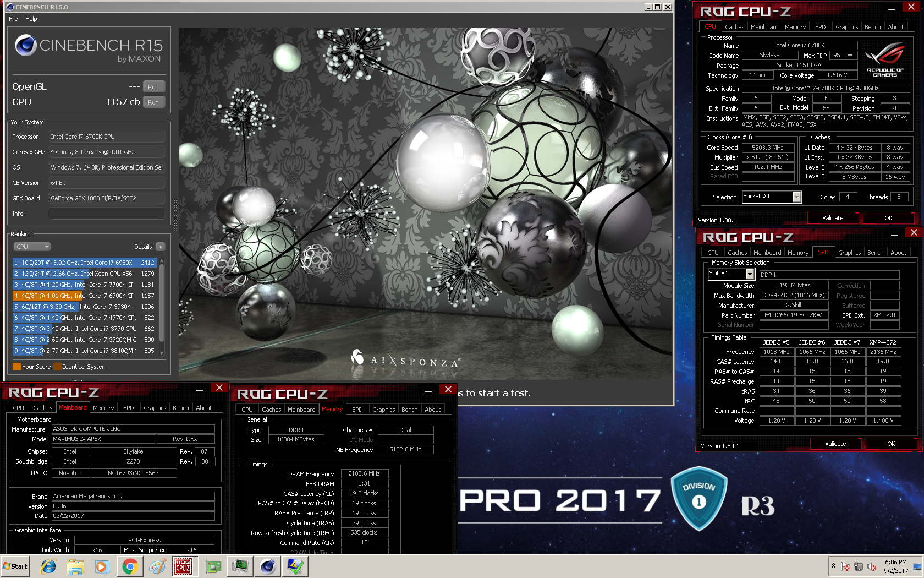The image size is (924, 578).
Task: Click OK in top-right CPU-Z CPU window
Action: (888, 218)
